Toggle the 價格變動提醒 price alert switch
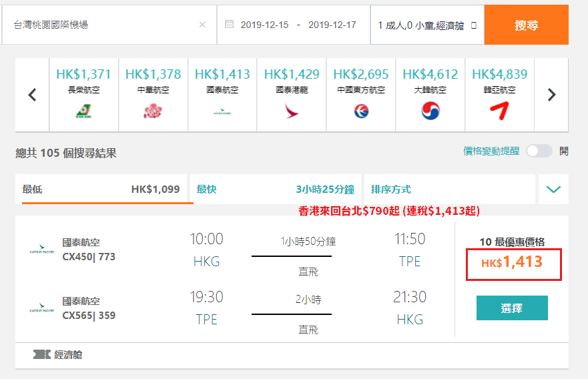The height and width of the screenshot is (379, 588). [x=539, y=151]
